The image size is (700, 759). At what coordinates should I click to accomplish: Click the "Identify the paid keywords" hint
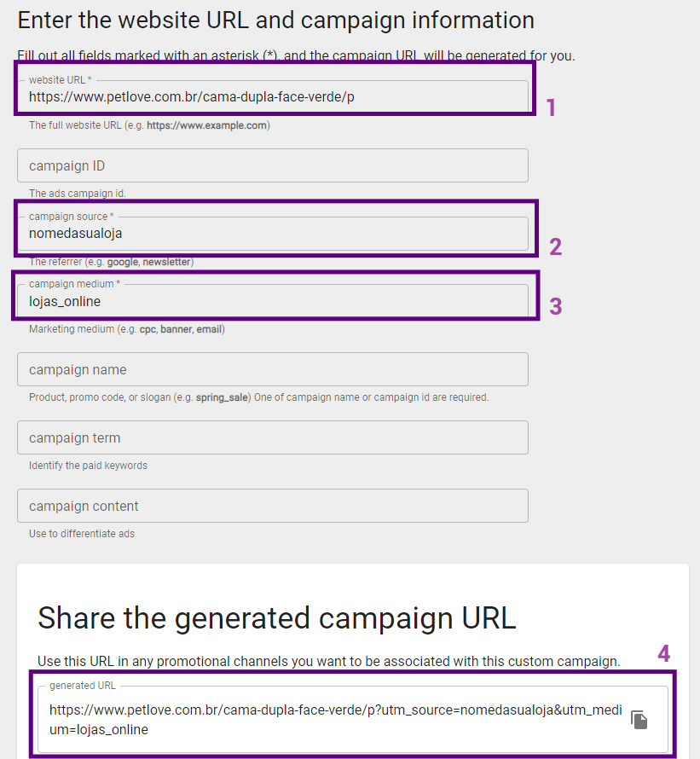pos(88,466)
